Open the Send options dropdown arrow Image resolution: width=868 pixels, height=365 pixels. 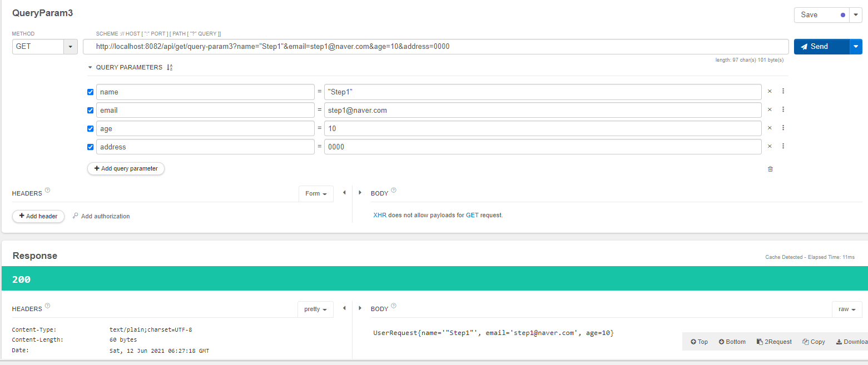pyautogui.click(x=856, y=47)
